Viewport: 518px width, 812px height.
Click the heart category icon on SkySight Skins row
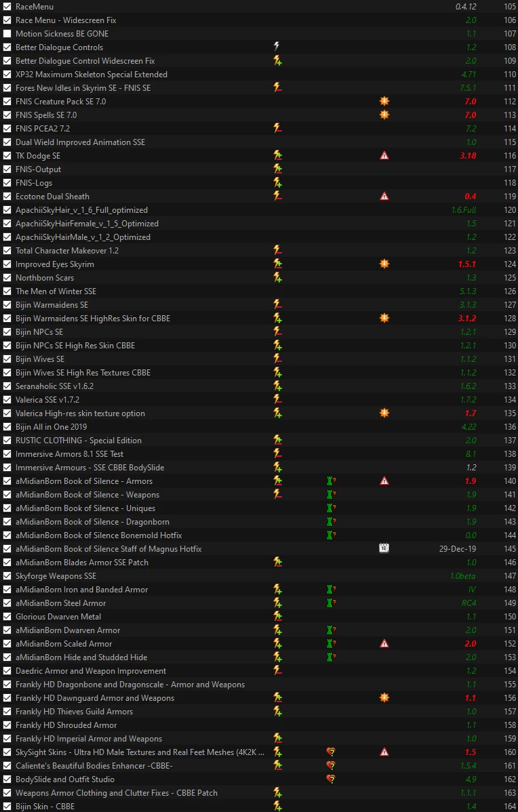pyautogui.click(x=332, y=752)
